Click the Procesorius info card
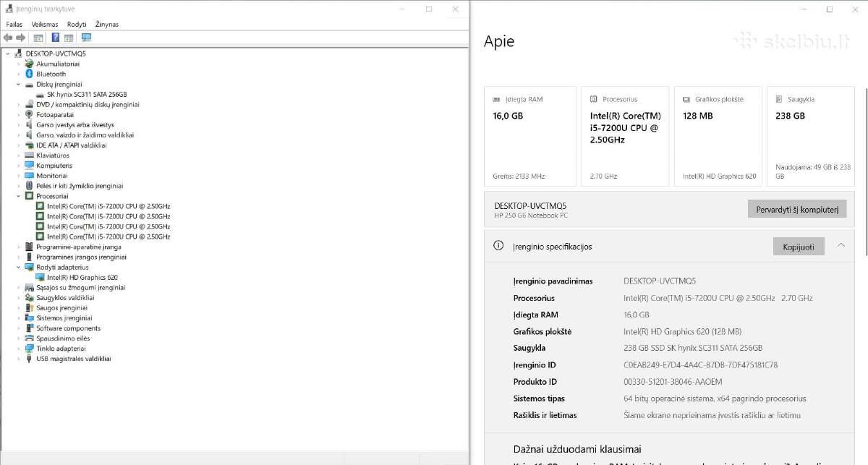The height and width of the screenshot is (465, 868). coord(624,137)
